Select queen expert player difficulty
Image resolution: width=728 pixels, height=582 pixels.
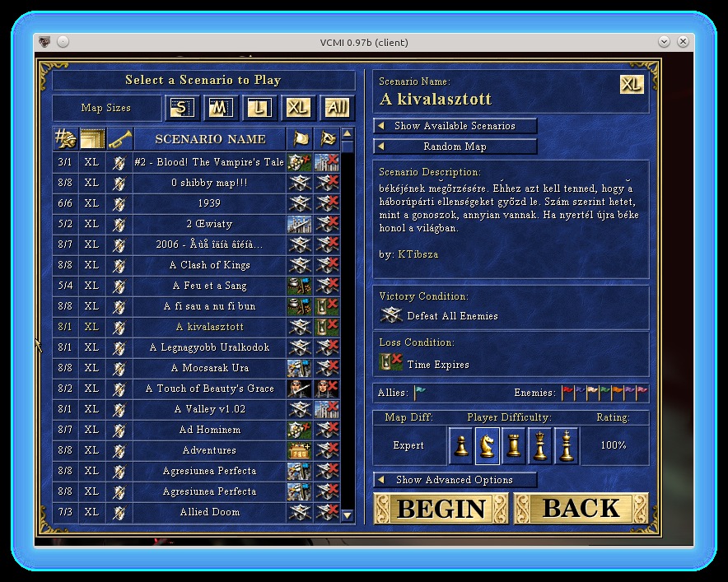[x=540, y=445]
